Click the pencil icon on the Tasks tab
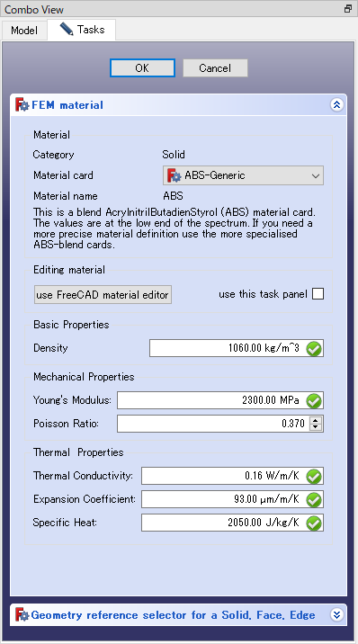The width and height of the screenshot is (358, 644). (x=66, y=29)
